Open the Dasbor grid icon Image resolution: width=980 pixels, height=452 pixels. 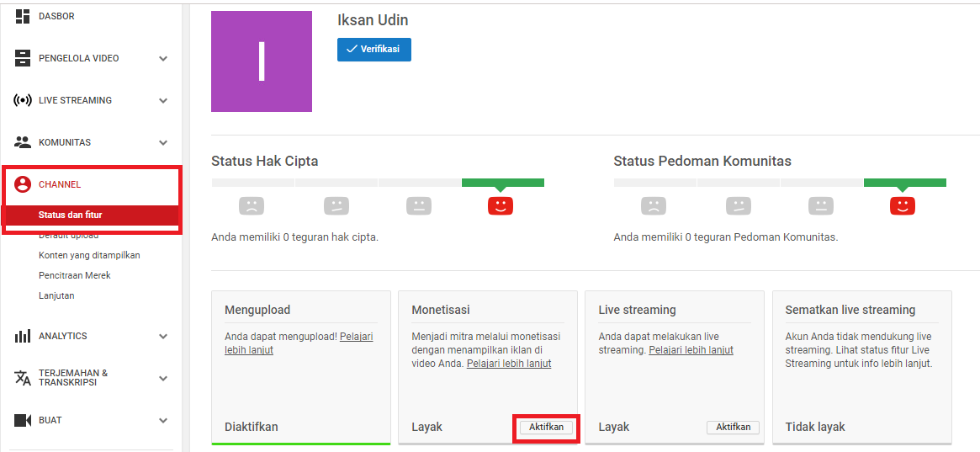[x=23, y=16]
